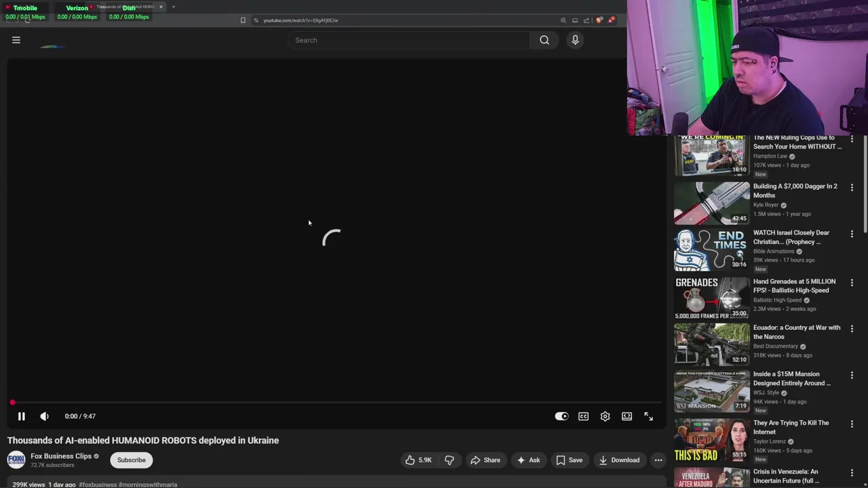Viewport: 868px width, 488px height.
Task: Click Hampton Law channel name
Action: (770, 156)
